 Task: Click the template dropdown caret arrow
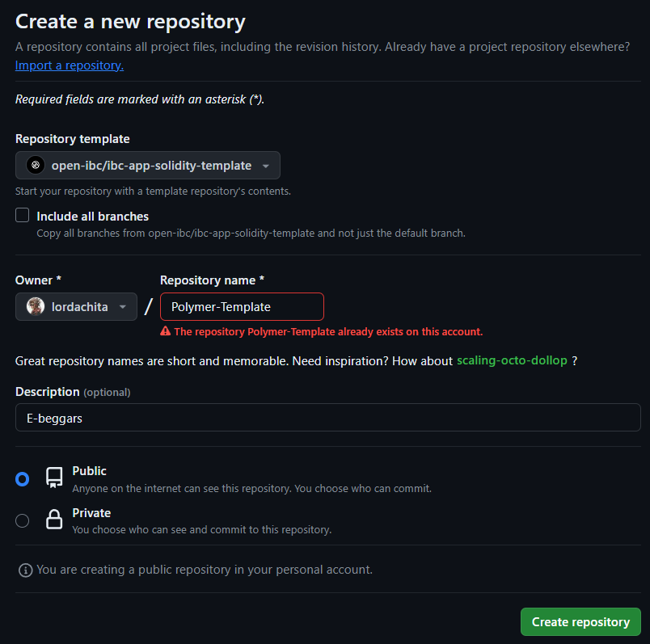point(266,166)
